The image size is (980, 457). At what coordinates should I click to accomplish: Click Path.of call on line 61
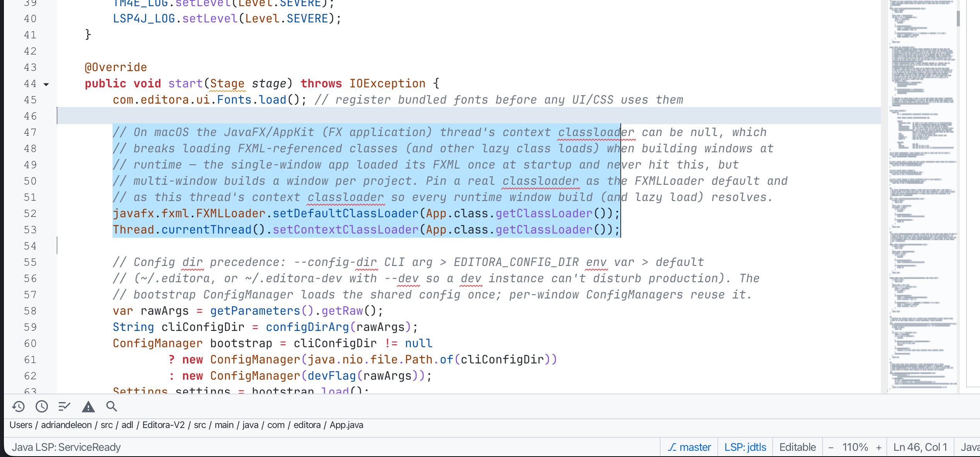point(429,360)
